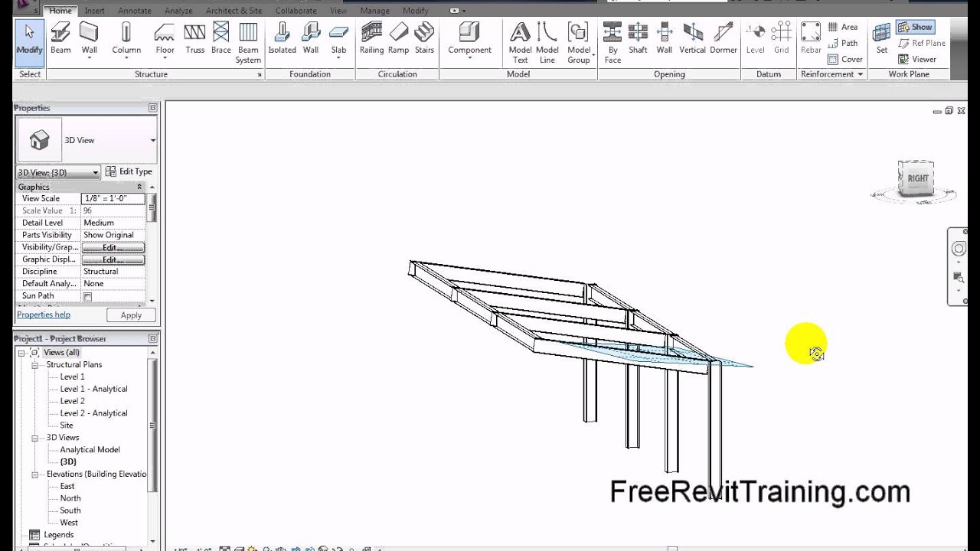
Task: Switch to the Analyze tab
Action: click(178, 11)
